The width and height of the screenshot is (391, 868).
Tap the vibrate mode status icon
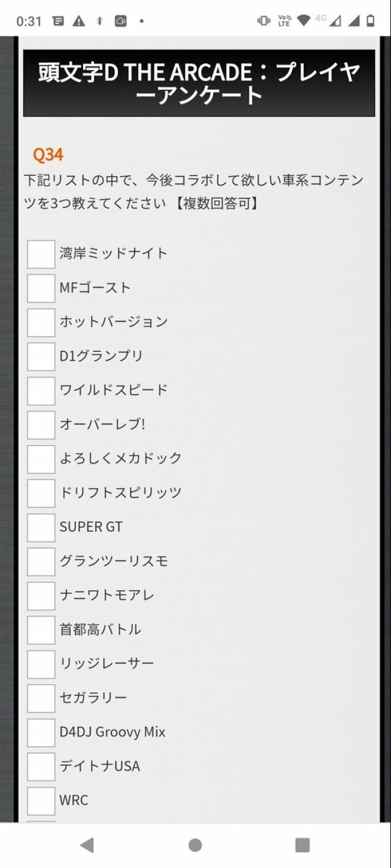[x=264, y=21]
